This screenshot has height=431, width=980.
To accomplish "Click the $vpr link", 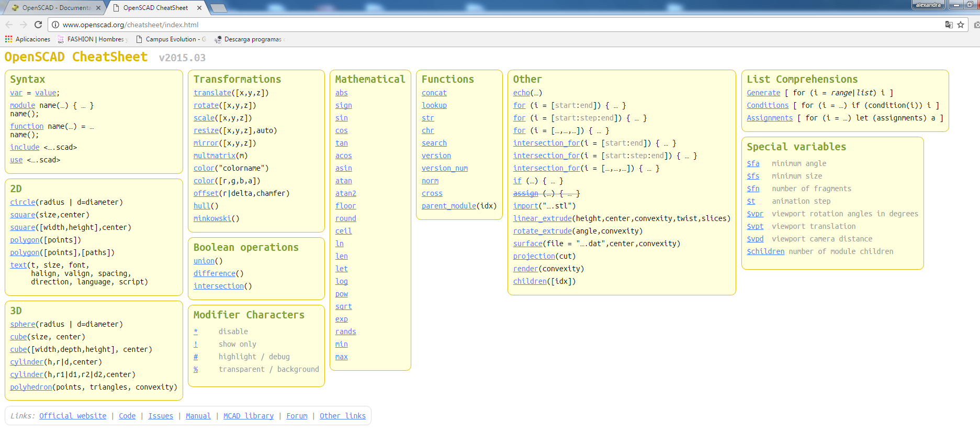I will (755, 214).
